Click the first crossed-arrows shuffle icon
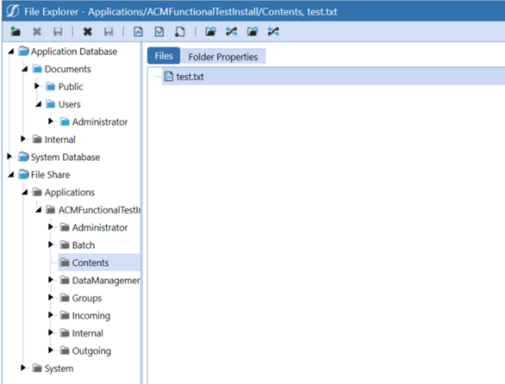 point(231,32)
